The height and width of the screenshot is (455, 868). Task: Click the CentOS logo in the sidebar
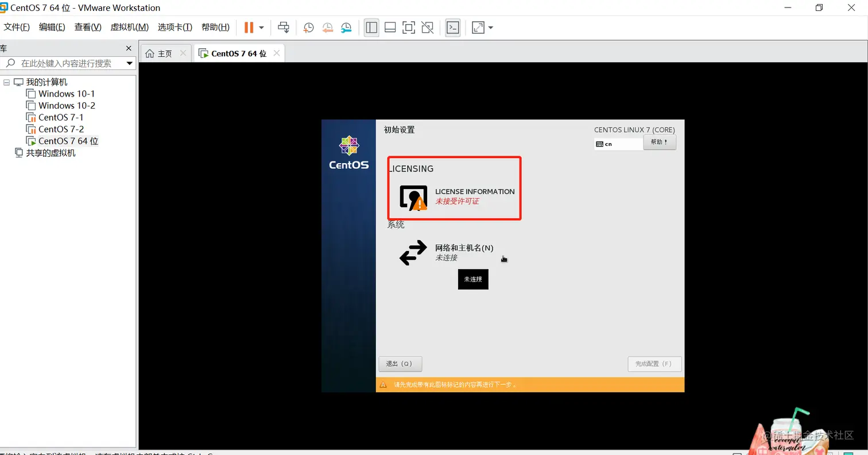[x=348, y=152]
